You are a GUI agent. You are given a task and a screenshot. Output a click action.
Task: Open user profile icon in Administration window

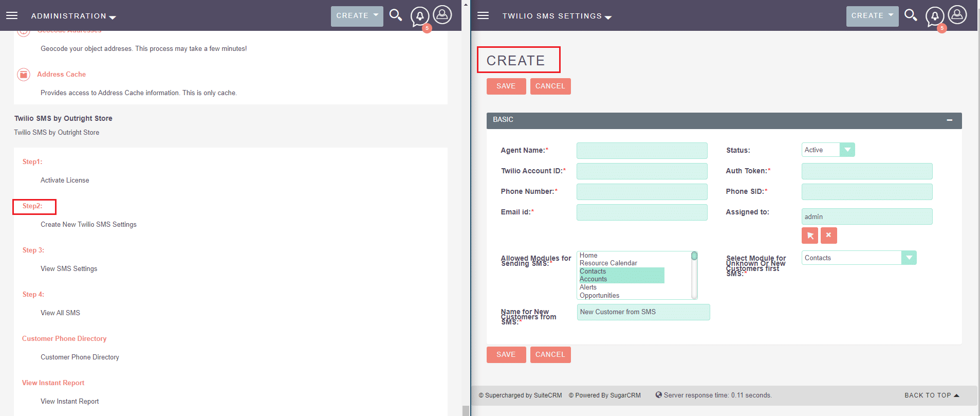(442, 14)
